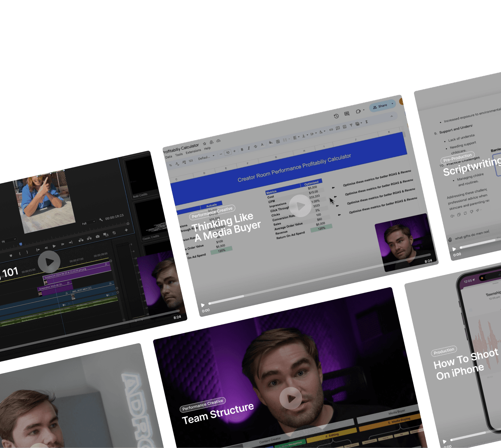Click the insert comment icon
This screenshot has height=448, width=501.
pyautogui.click(x=338, y=128)
